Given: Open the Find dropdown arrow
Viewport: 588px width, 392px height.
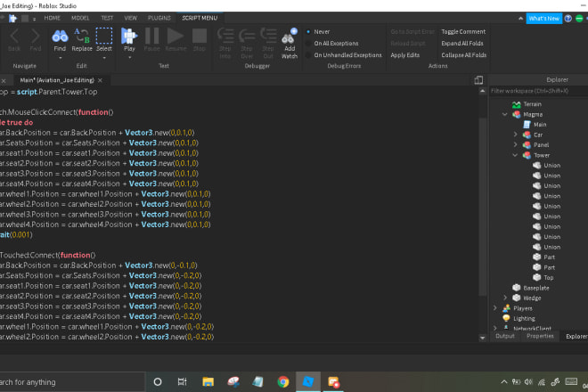Looking at the screenshot, I should (60, 58).
